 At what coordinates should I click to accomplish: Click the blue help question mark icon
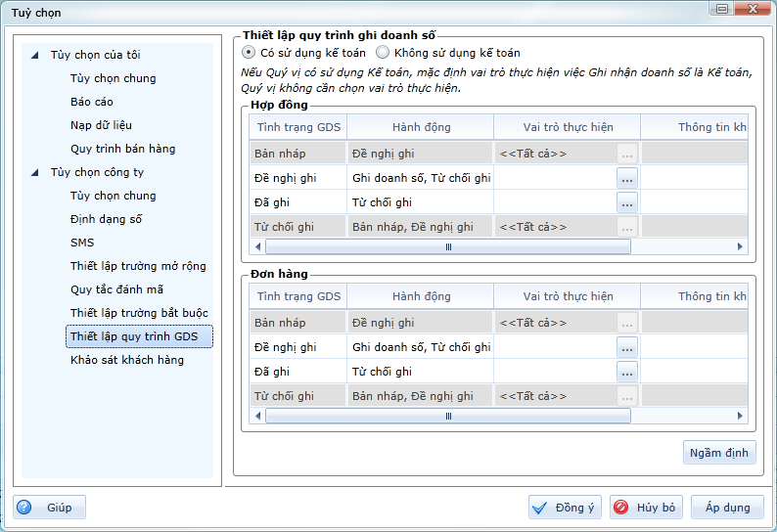24,508
